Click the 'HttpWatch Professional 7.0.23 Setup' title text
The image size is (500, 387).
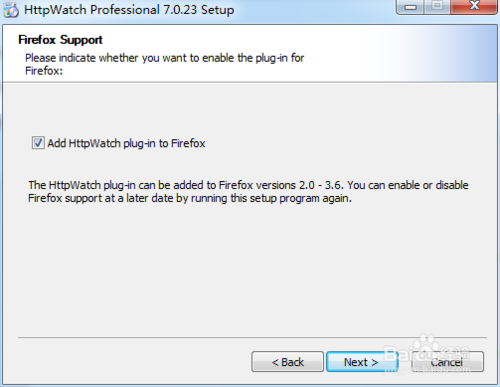pyautogui.click(x=129, y=10)
